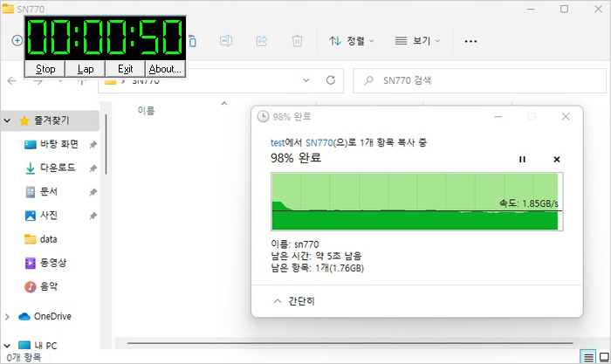Minimize the SN770 Explorer window
The width and height of the screenshot is (611, 364).
[x=531, y=9]
